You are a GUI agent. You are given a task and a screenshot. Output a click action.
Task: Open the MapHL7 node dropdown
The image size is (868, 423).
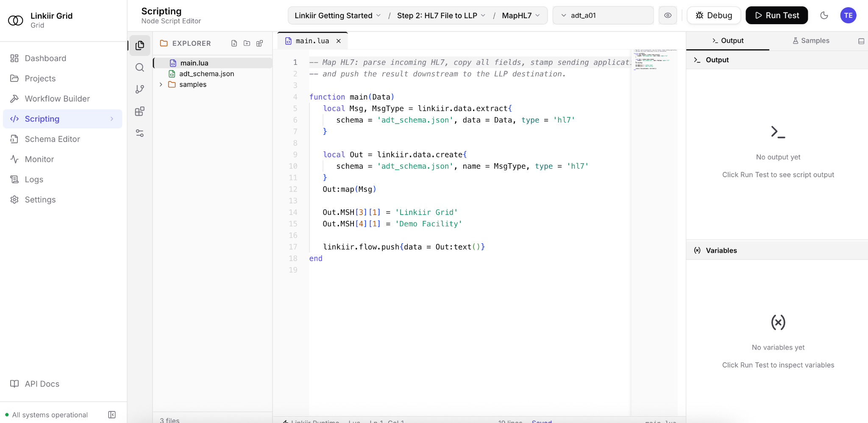coord(521,16)
